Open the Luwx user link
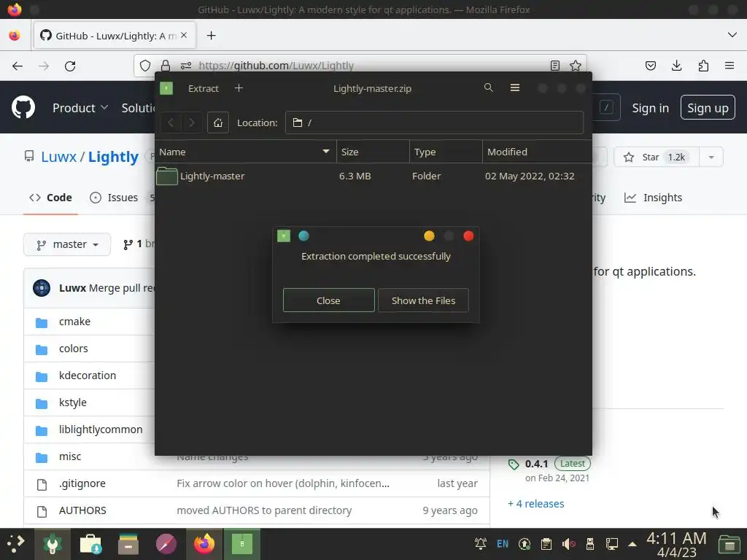The height and width of the screenshot is (560, 747). [x=58, y=157]
